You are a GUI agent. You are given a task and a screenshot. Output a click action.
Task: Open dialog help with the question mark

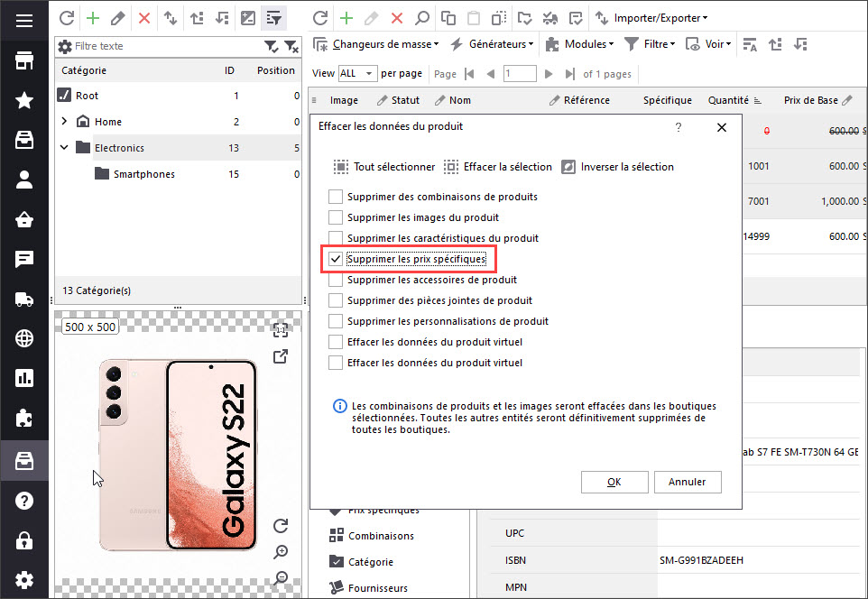coord(679,127)
